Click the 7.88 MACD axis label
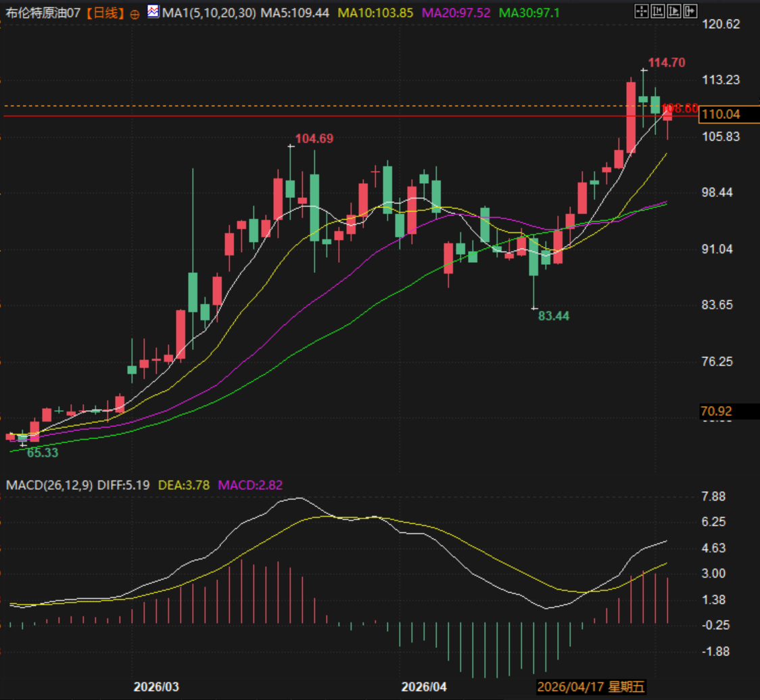 coord(713,496)
